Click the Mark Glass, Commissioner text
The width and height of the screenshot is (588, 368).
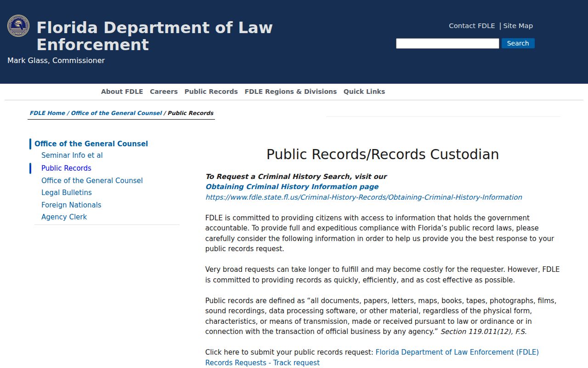click(56, 61)
